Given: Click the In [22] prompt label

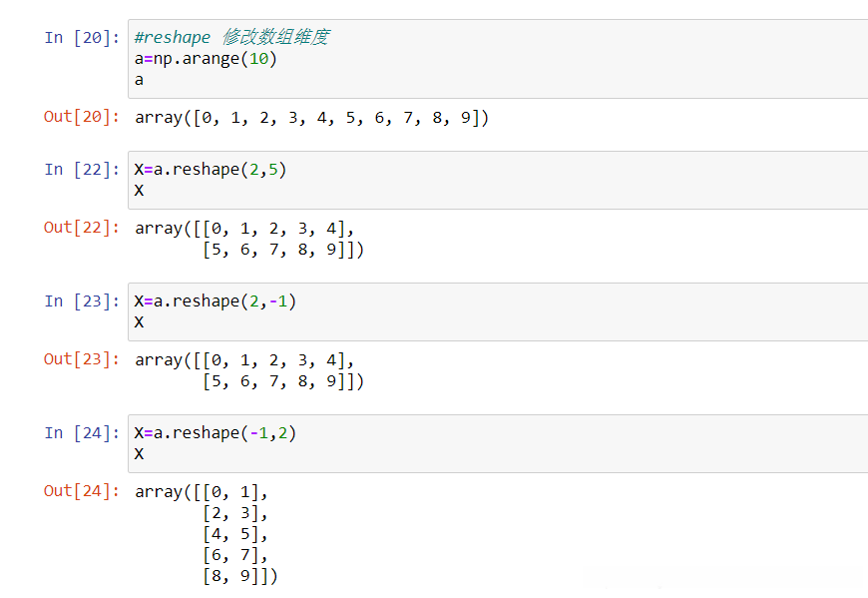Looking at the screenshot, I should tap(82, 170).
